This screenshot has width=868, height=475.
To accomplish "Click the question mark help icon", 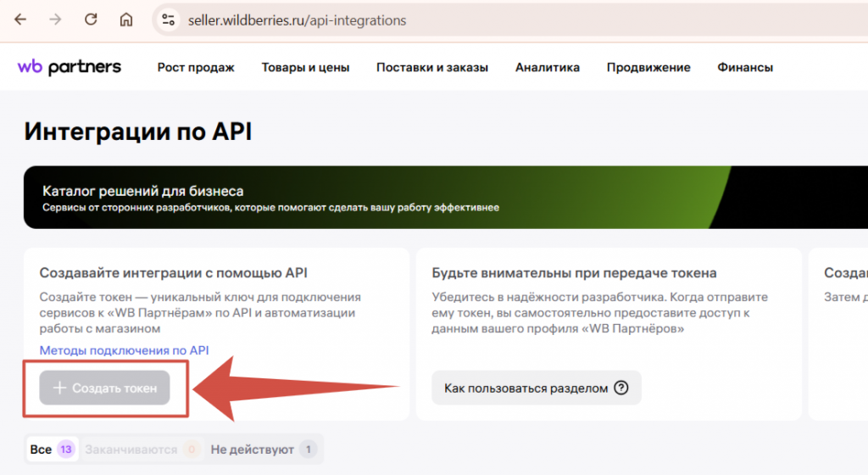I will (621, 388).
